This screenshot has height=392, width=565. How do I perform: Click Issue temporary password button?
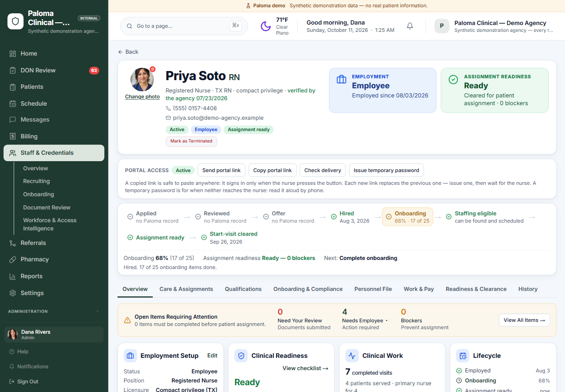click(x=386, y=170)
